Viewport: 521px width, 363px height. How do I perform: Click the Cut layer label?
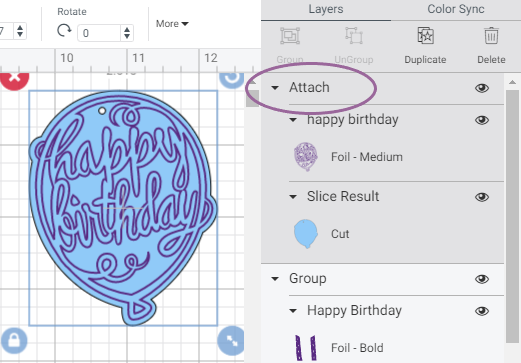pos(340,234)
